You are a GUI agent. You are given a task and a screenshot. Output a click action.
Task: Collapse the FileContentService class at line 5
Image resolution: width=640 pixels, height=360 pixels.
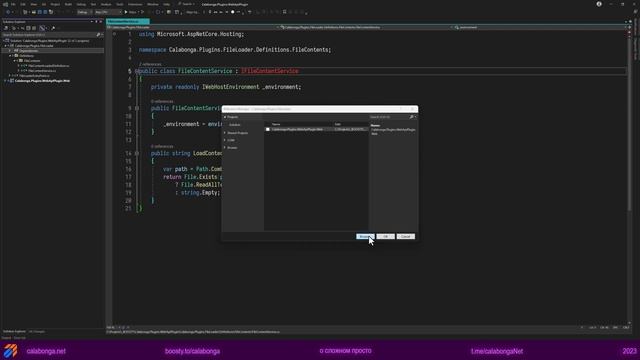pyautogui.click(x=136, y=71)
